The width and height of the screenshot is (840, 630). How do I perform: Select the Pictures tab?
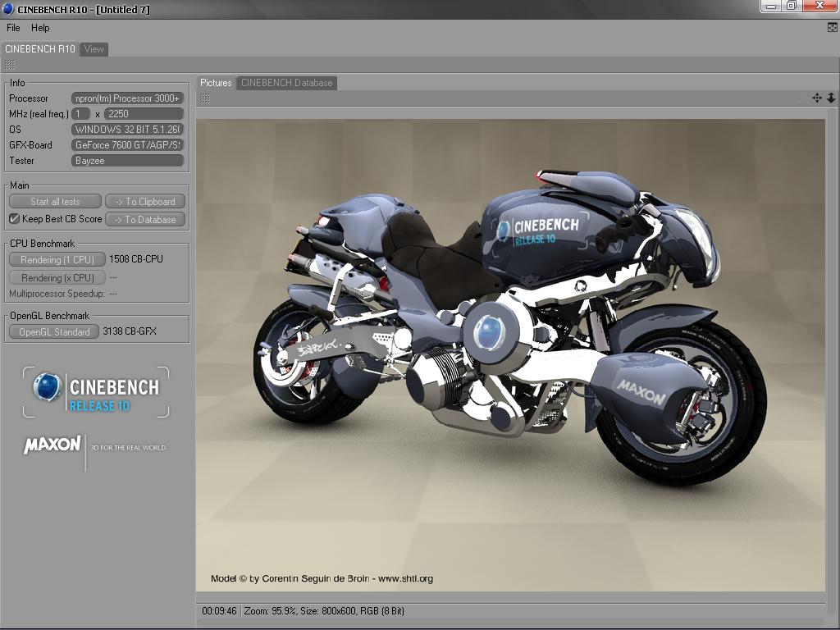coord(216,83)
